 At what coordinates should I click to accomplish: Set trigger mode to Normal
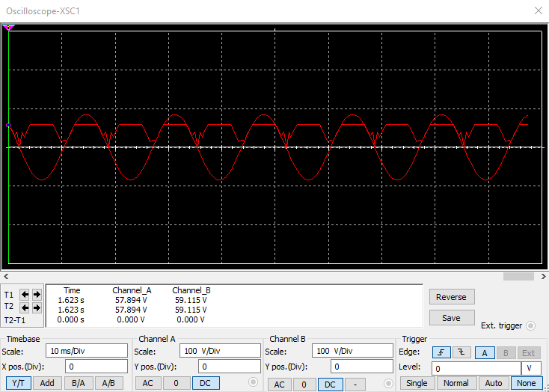click(x=456, y=383)
